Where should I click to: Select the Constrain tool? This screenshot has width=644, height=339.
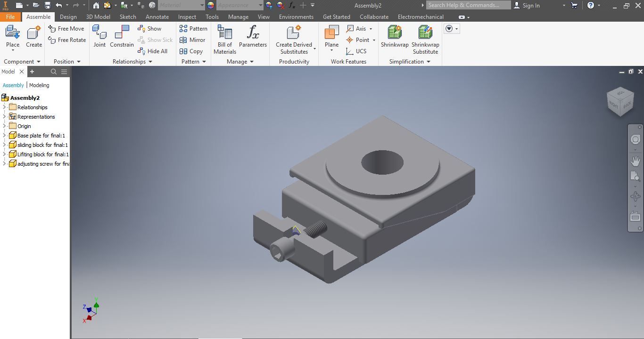coord(122,37)
